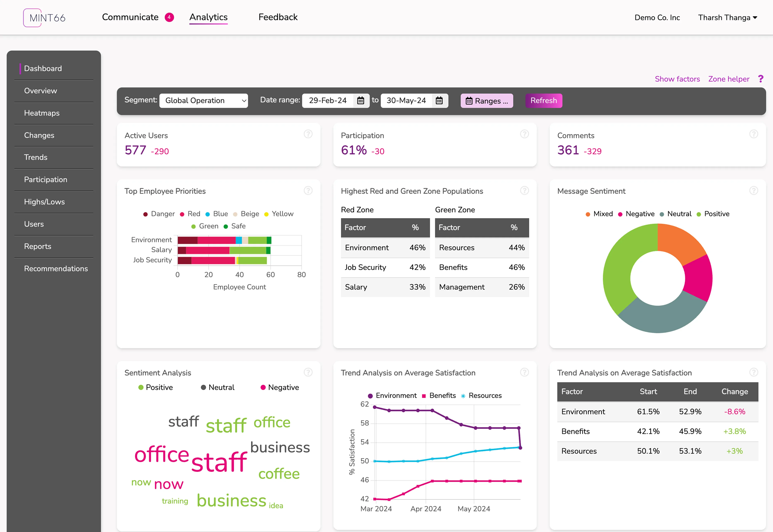Viewport: 773px width, 532px height.
Task: Switch to the Analytics tab
Action: (208, 17)
